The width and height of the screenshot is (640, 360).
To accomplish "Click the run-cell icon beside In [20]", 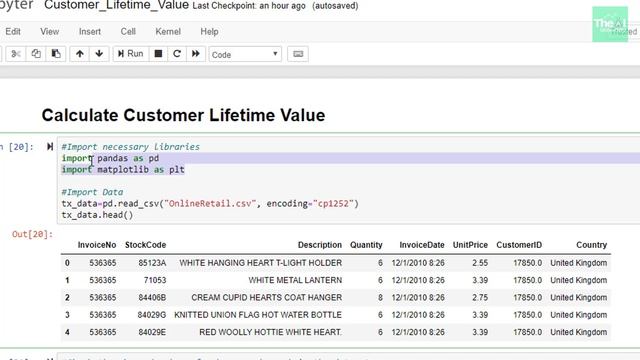I will (x=50, y=147).
